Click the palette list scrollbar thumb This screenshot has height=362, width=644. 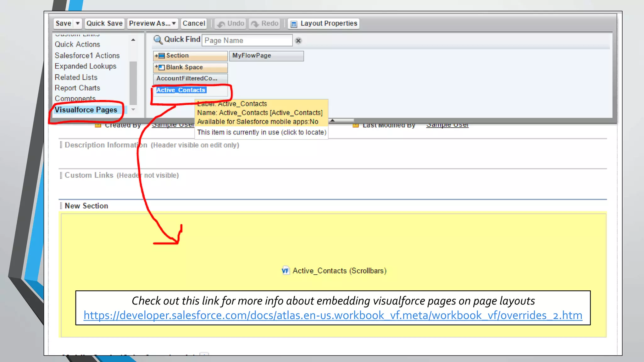(133, 83)
